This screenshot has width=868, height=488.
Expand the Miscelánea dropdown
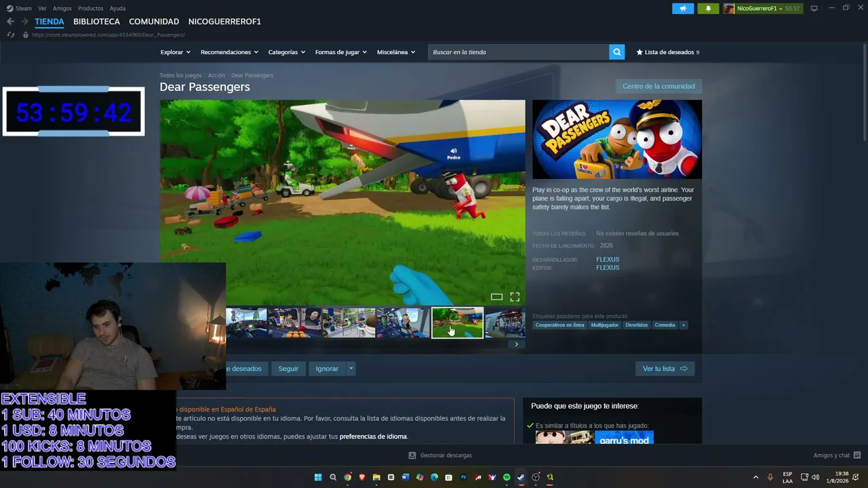pyautogui.click(x=396, y=52)
